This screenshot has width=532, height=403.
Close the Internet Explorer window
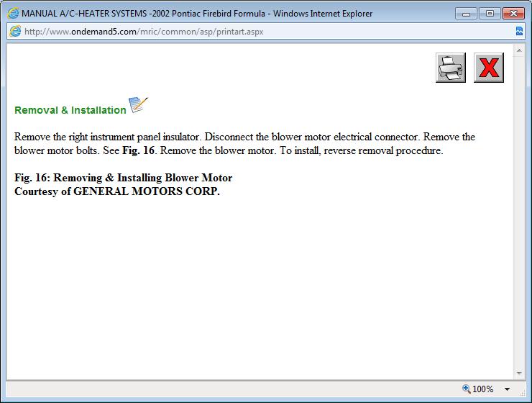click(x=513, y=14)
